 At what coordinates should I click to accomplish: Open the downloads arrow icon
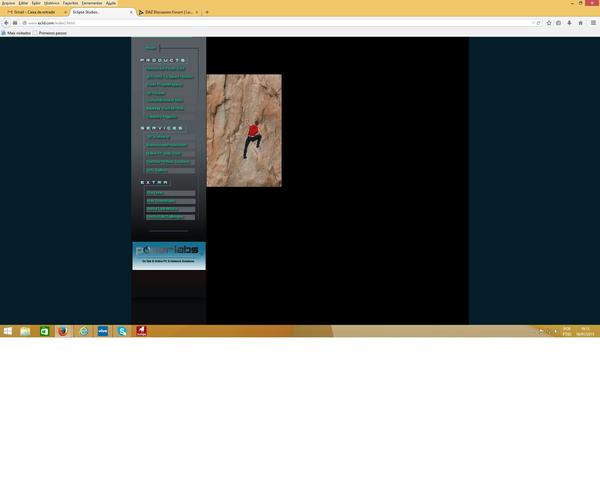569,23
